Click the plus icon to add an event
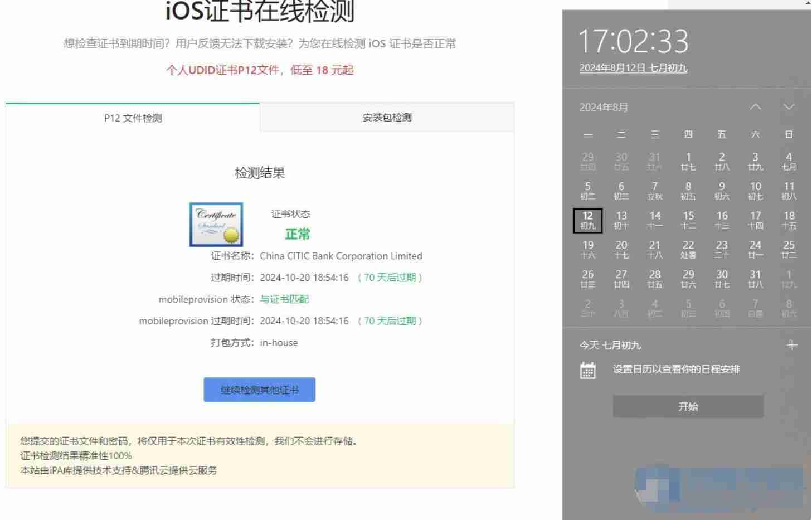Viewport: 812px width, 520px height. click(x=792, y=345)
